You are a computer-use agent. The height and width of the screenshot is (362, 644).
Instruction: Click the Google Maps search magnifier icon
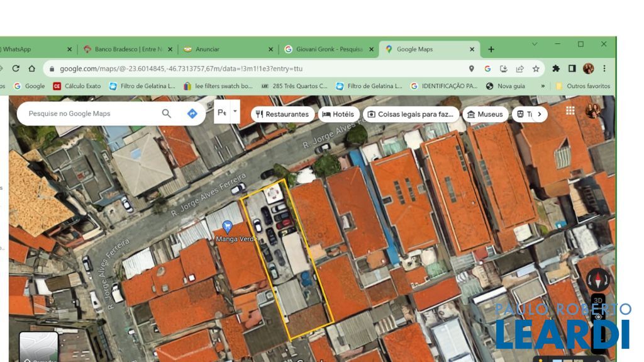point(167,113)
